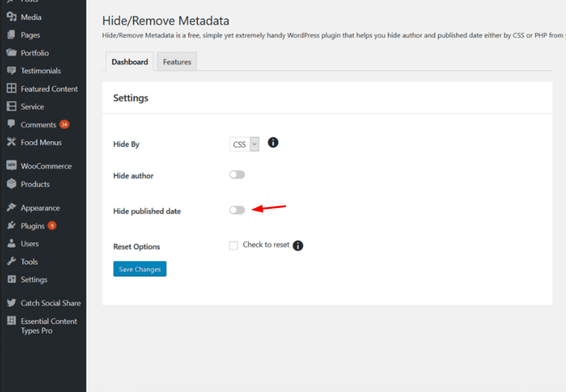566x392 pixels.
Task: Click the Media camera icon in sidebar
Action: click(x=12, y=17)
